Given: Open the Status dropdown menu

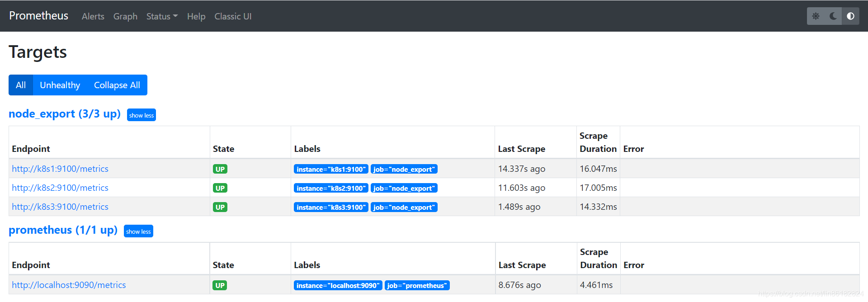Looking at the screenshot, I should pyautogui.click(x=162, y=16).
